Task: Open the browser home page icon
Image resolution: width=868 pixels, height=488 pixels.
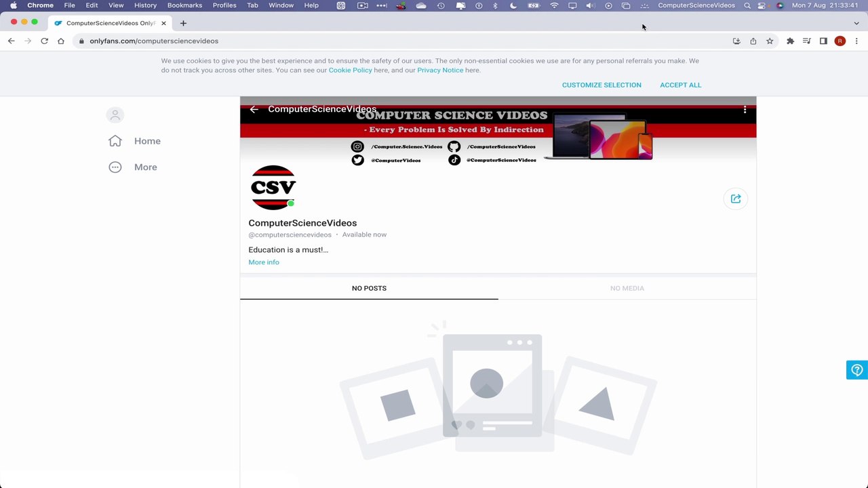Action: [61, 41]
